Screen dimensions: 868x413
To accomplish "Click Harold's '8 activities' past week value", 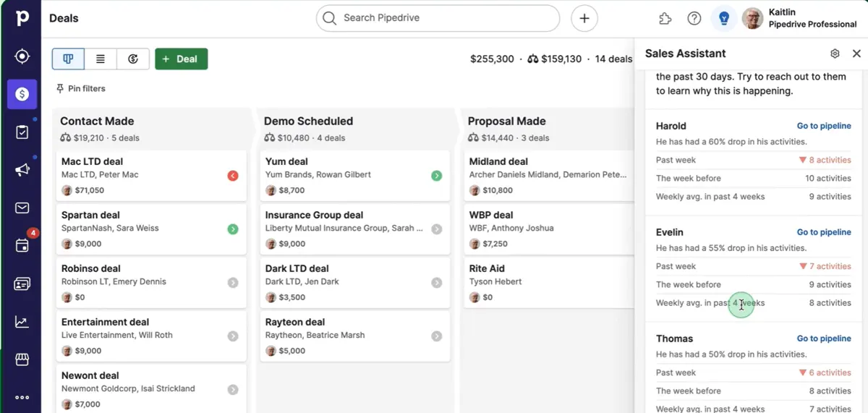I will (x=825, y=160).
